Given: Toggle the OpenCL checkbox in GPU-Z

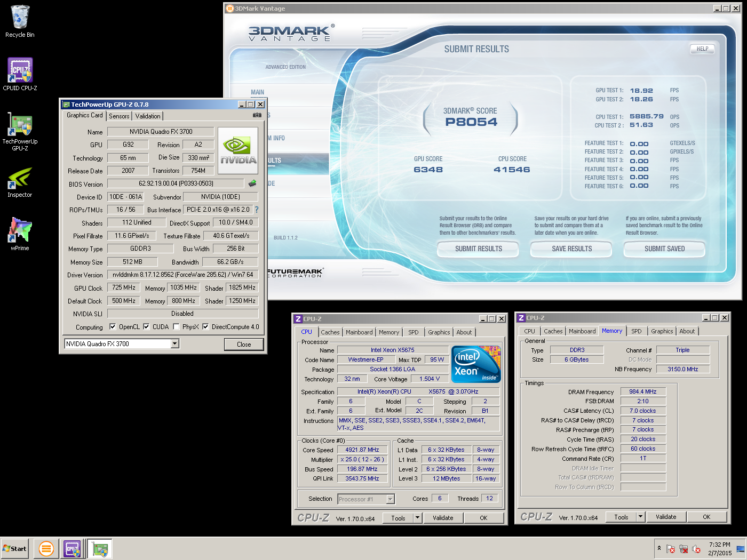Looking at the screenshot, I should tap(113, 327).
